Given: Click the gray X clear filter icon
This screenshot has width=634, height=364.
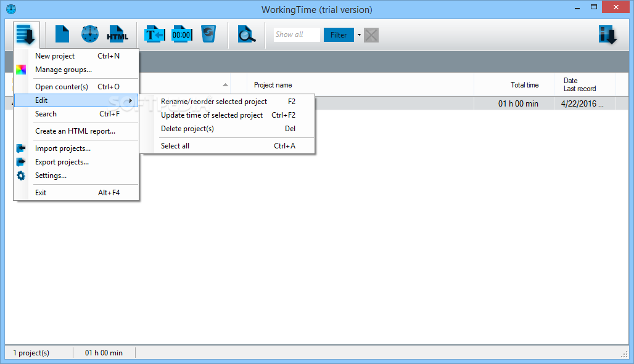Looking at the screenshot, I should (x=371, y=34).
